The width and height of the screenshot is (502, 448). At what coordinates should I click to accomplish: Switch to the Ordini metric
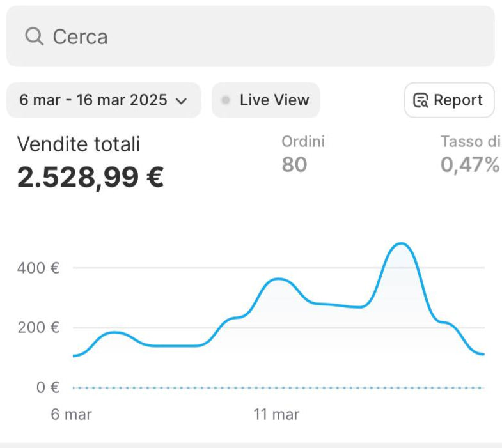(303, 141)
